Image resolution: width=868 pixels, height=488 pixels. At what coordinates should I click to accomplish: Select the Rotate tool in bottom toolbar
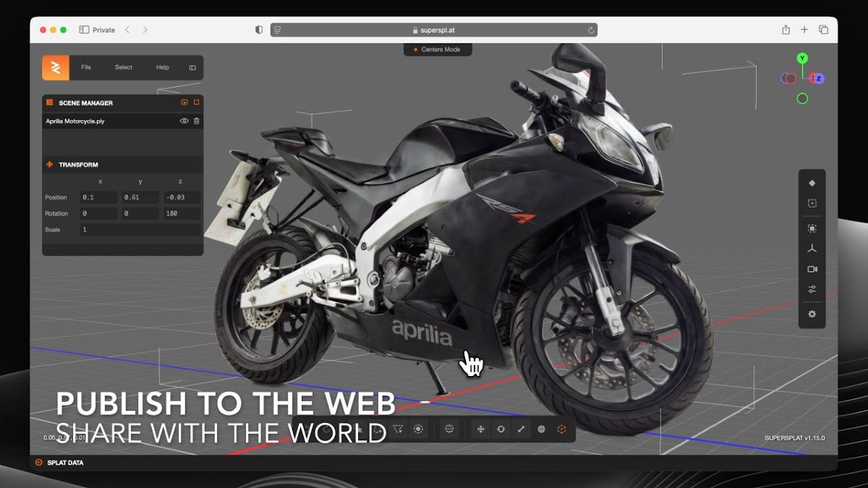tap(501, 429)
